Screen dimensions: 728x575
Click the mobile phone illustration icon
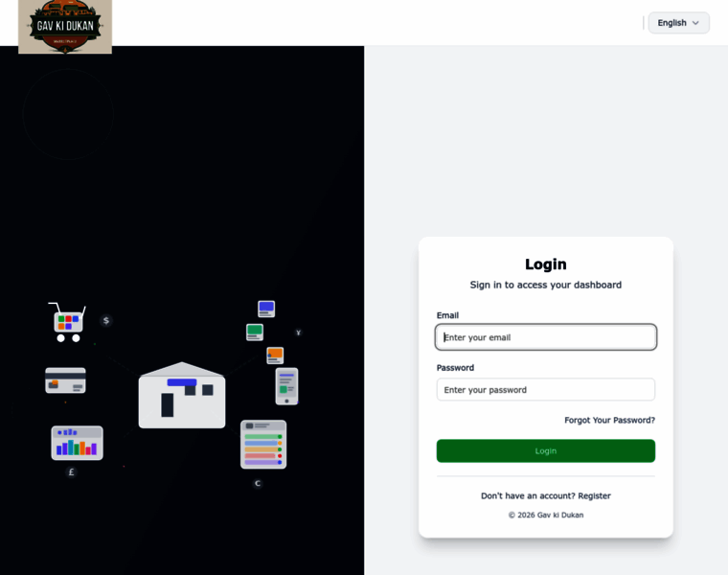(287, 386)
